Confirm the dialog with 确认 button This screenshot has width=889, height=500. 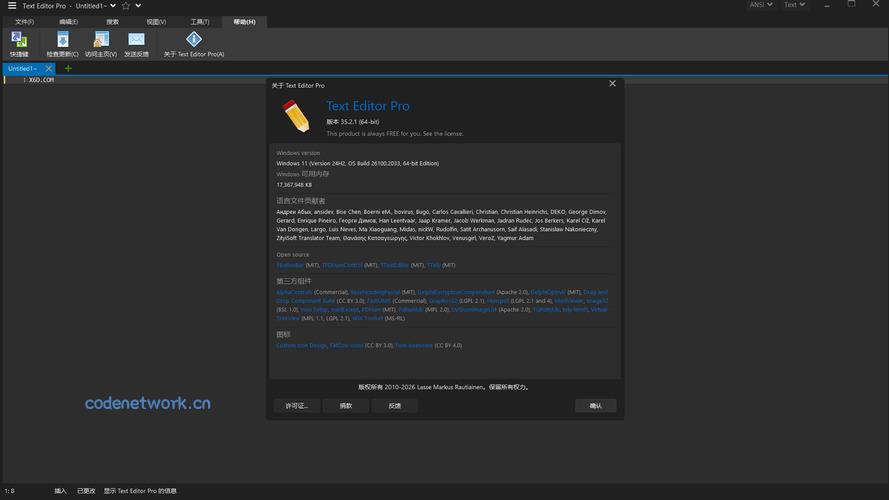595,406
